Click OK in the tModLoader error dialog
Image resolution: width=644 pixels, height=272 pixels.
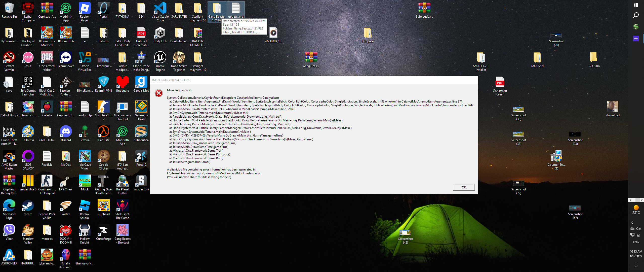pos(464,187)
